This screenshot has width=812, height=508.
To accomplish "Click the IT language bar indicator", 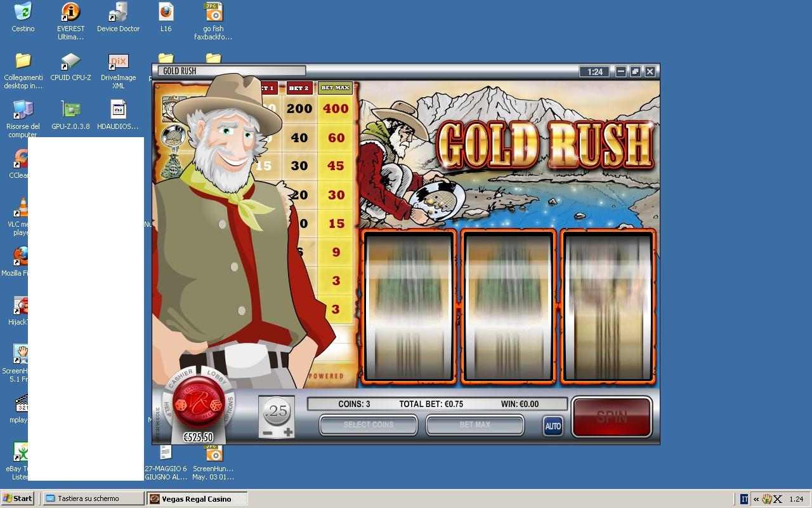I will pyautogui.click(x=743, y=499).
